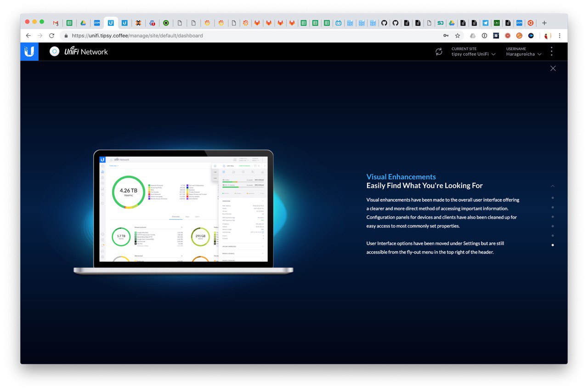Image resolution: width=588 pixels, height=391 pixels.
Task: Click the dark square extension icon
Action: 496,35
